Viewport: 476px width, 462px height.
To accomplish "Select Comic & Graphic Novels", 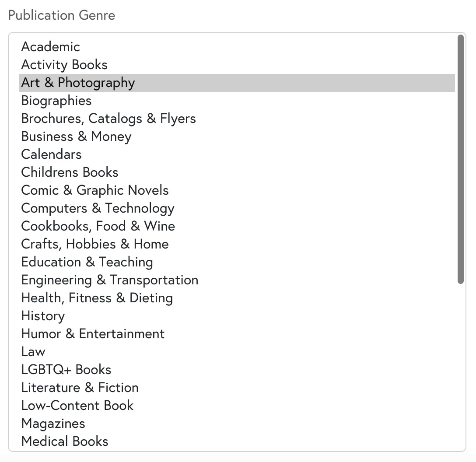I will coord(94,190).
